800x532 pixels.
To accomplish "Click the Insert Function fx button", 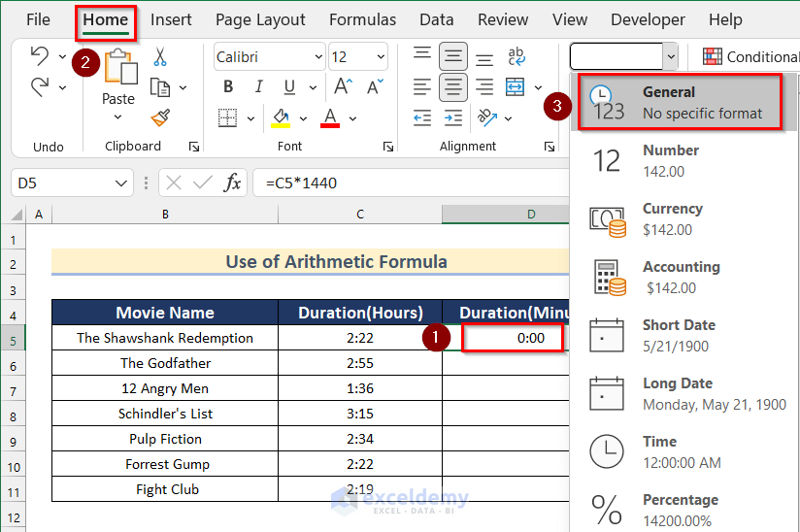I will click(232, 183).
